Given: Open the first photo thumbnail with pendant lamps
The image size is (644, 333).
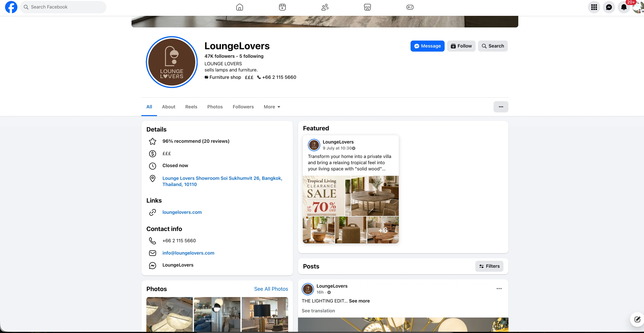Looking at the screenshot, I should [169, 314].
